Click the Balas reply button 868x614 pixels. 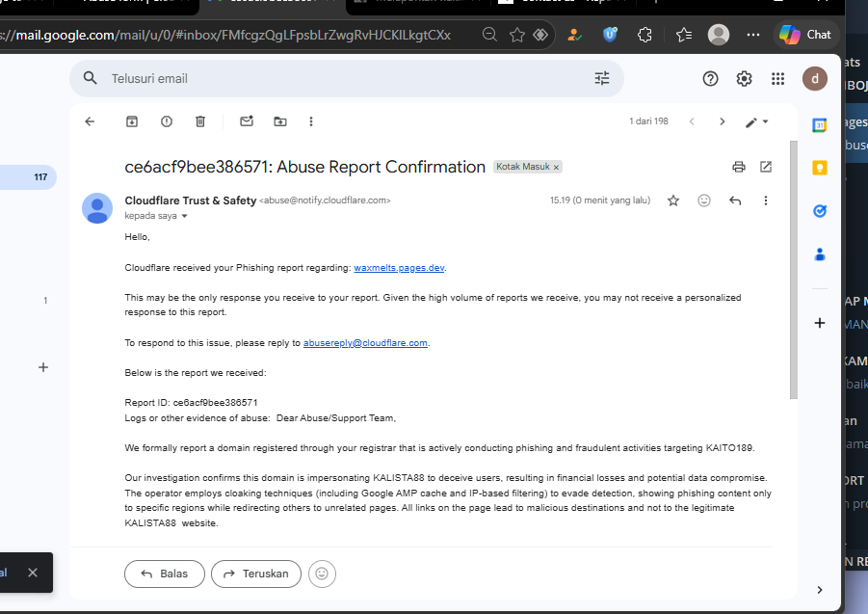tap(165, 574)
